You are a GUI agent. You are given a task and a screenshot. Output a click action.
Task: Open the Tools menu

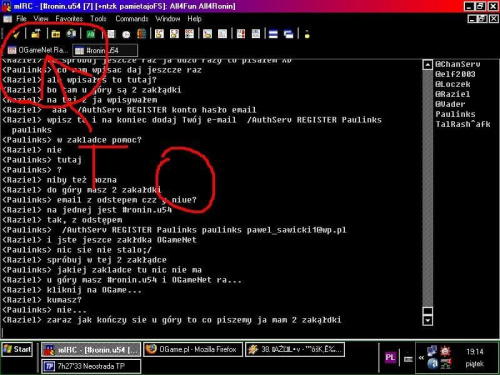(98, 19)
